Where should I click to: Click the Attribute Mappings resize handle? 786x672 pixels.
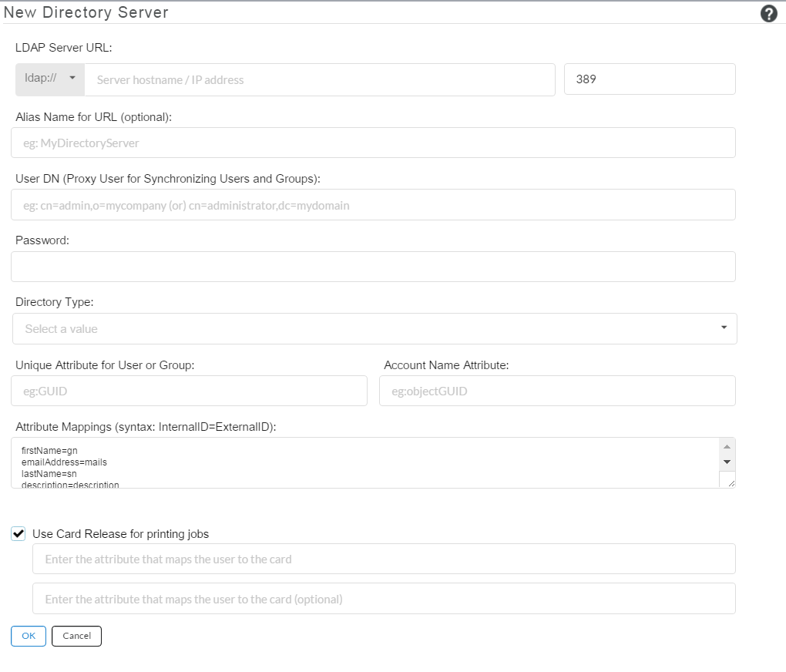[x=730, y=482]
